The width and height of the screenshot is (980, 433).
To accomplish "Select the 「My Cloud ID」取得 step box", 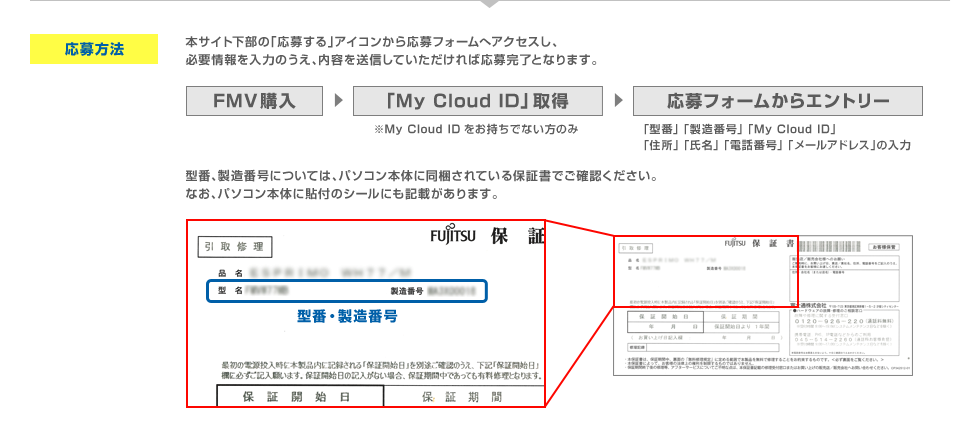I will tap(478, 101).
